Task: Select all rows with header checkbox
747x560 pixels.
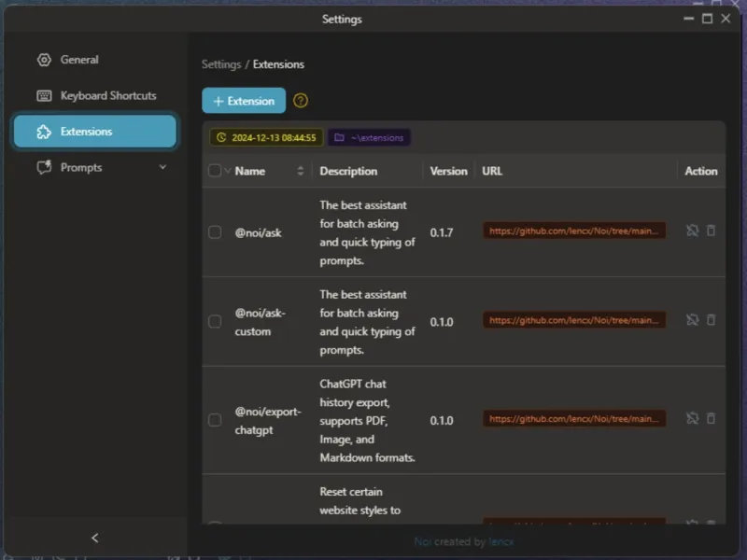Action: pos(215,171)
